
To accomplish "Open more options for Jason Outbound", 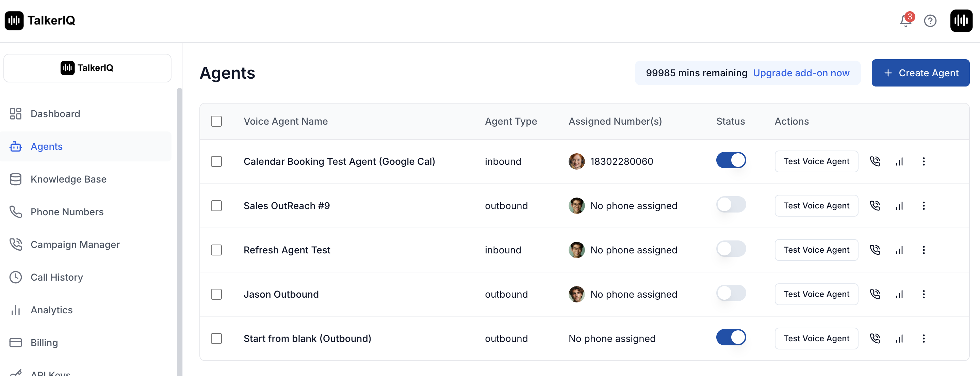I will point(924,294).
